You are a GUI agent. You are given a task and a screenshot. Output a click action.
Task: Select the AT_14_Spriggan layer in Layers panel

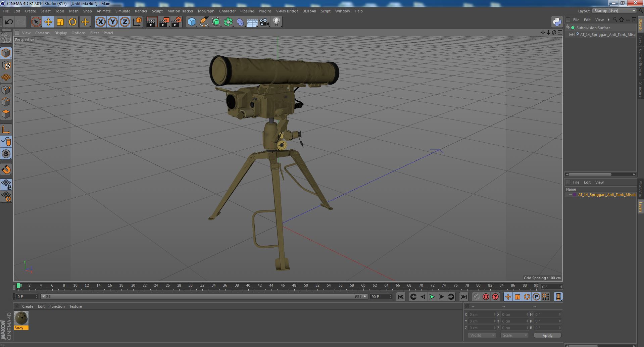click(x=607, y=195)
